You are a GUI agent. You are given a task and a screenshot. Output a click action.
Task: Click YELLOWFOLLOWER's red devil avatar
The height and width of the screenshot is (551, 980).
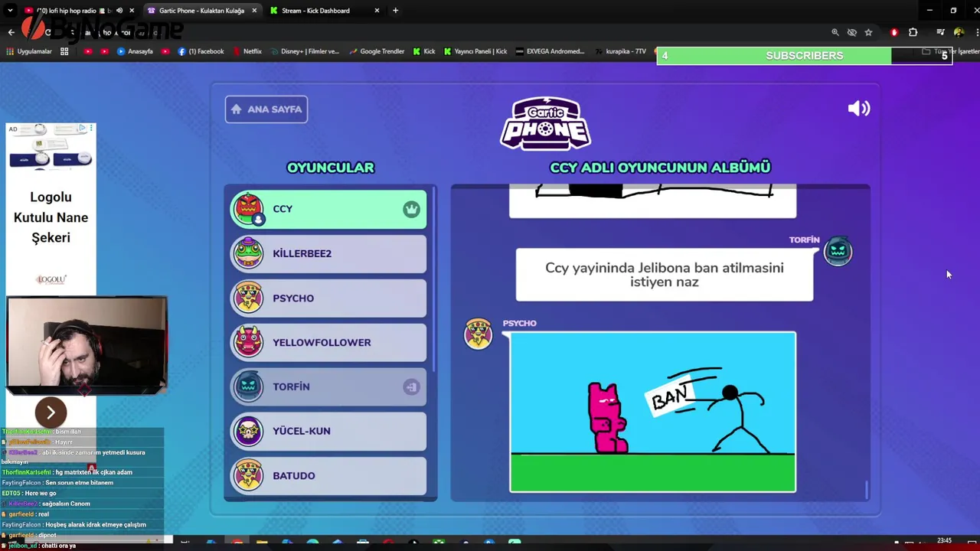(x=248, y=342)
